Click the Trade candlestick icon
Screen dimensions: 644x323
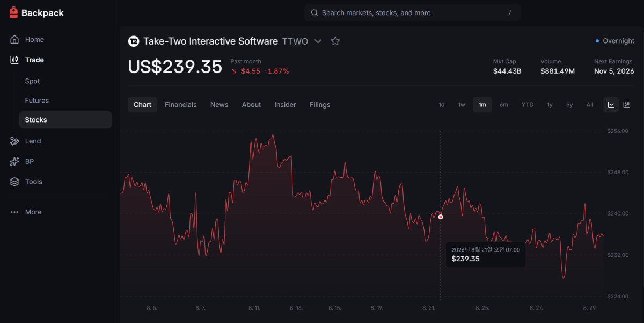click(14, 60)
